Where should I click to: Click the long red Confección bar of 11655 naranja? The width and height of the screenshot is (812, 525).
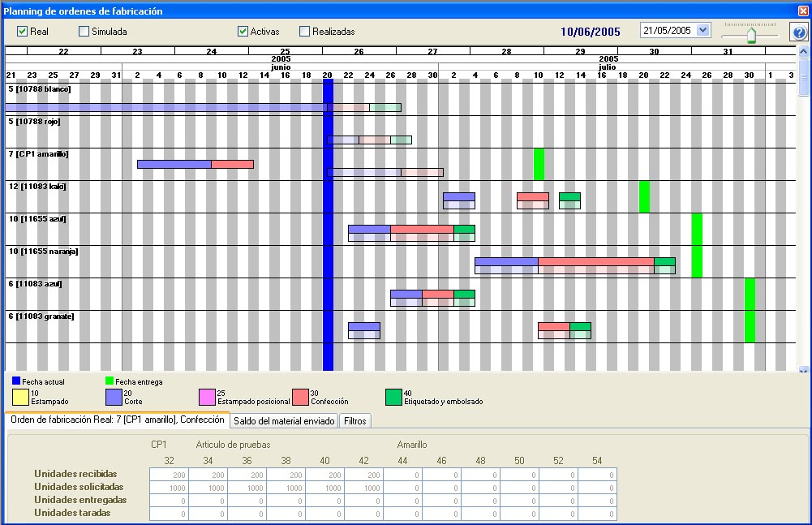click(x=595, y=261)
